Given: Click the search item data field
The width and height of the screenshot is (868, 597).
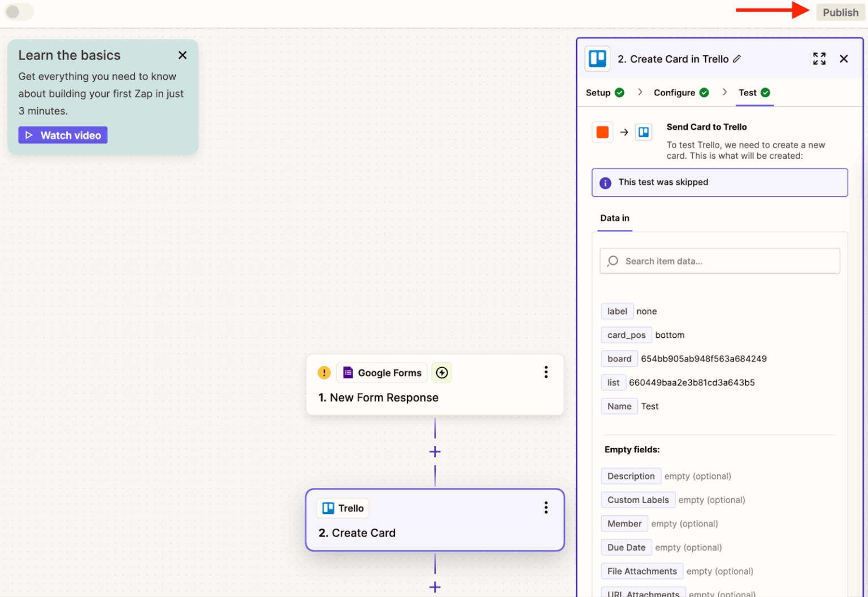Looking at the screenshot, I should (x=719, y=261).
